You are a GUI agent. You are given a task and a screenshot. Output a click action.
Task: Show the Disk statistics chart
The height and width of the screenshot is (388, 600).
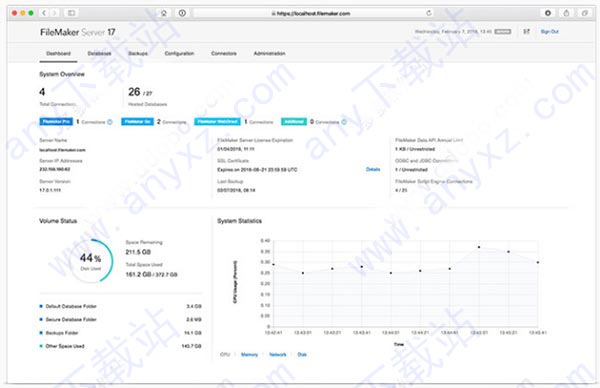(302, 355)
